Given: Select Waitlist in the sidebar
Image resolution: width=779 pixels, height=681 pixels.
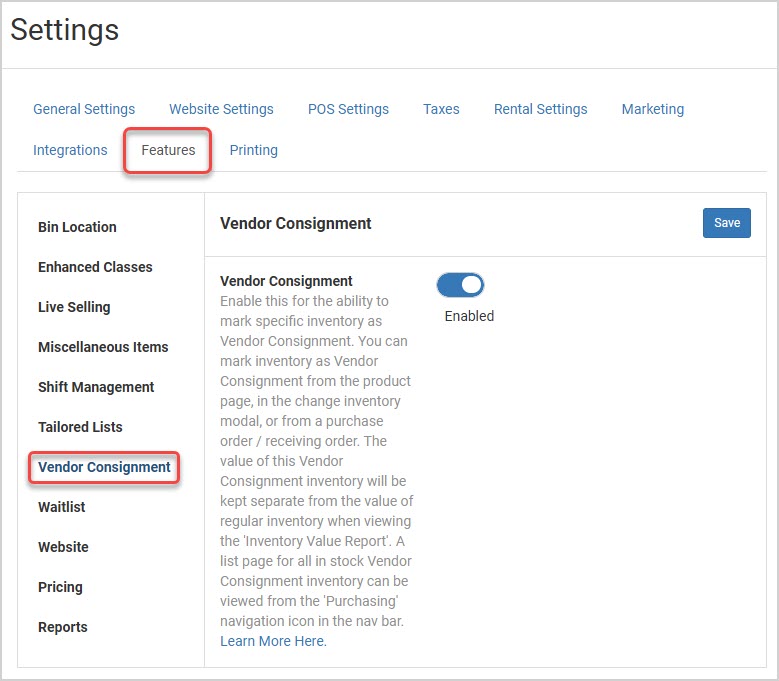Looking at the screenshot, I should click(62, 507).
